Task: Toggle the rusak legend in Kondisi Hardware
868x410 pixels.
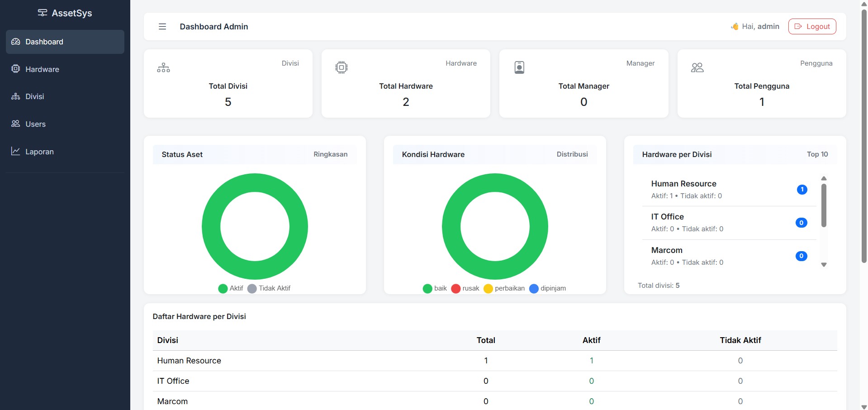Action: coord(465,288)
